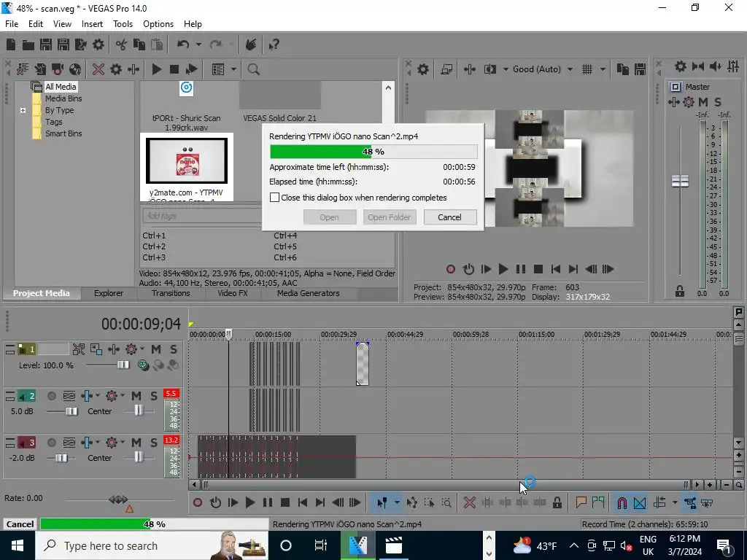Screen dimensions: 747x560
Task: Solo audio track 2
Action: [x=154, y=396]
